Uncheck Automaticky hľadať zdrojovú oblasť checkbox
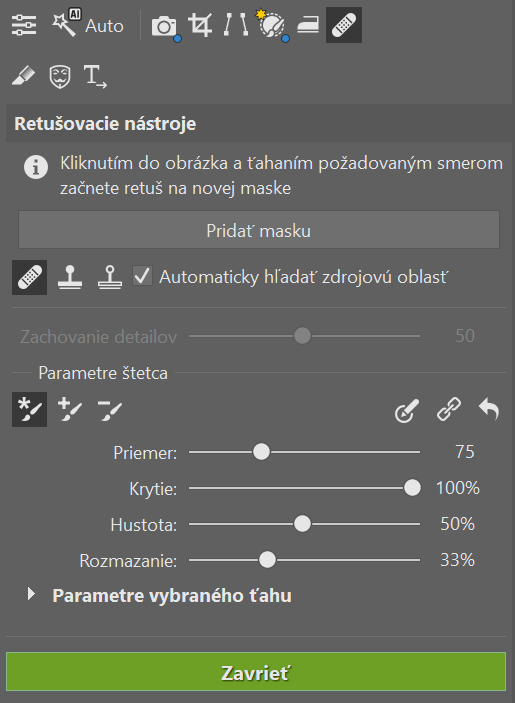 click(142, 276)
